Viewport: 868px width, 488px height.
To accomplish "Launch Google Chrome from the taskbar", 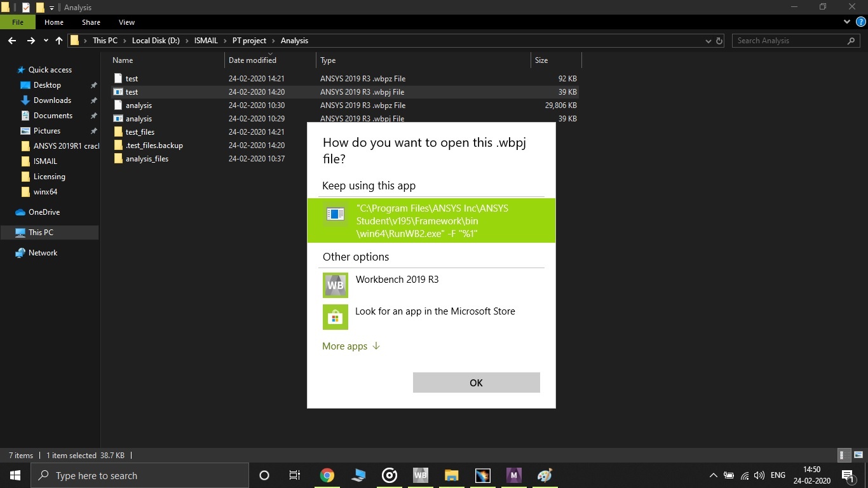I will click(327, 475).
